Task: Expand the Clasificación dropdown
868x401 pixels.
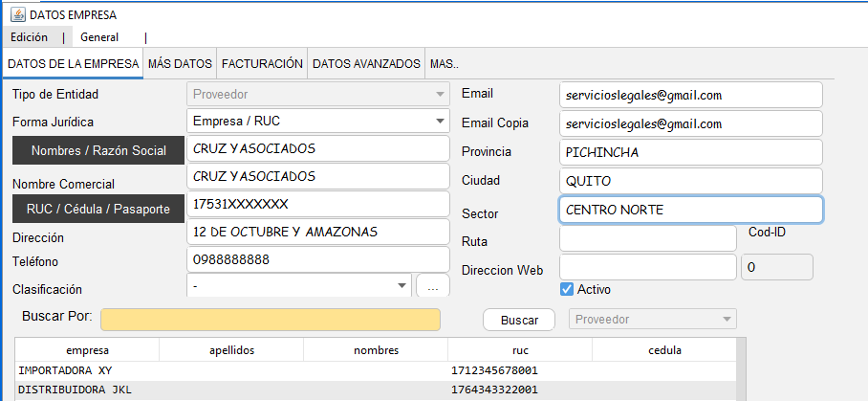Action: pyautogui.click(x=401, y=286)
